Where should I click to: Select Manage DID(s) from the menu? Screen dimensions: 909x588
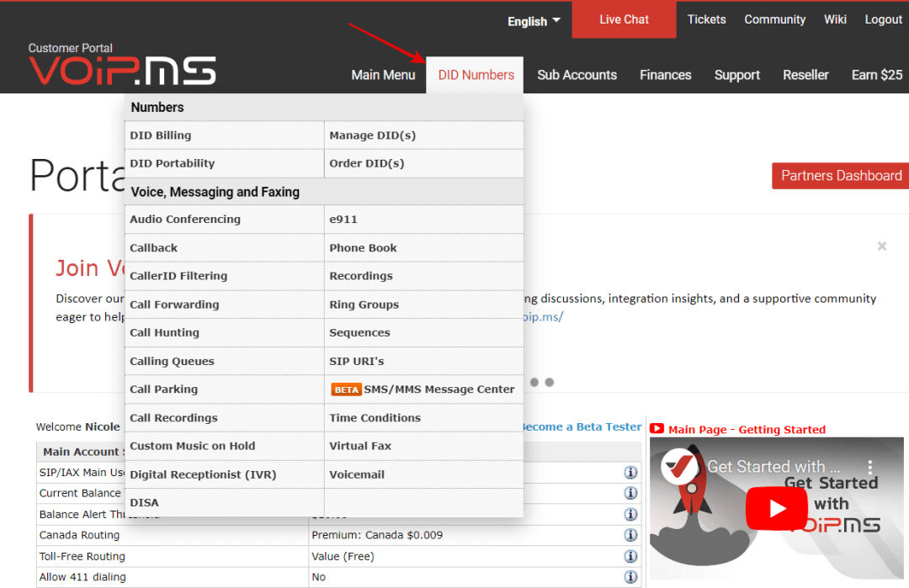pos(372,135)
